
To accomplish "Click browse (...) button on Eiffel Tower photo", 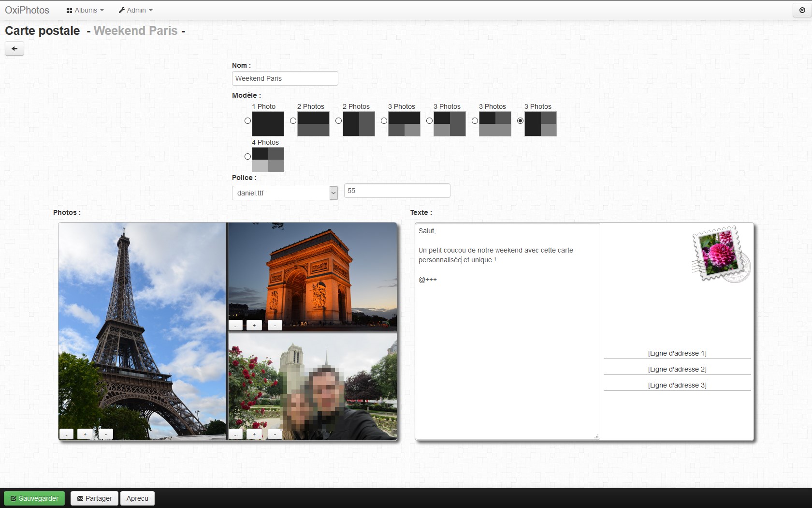I will pyautogui.click(x=67, y=434).
